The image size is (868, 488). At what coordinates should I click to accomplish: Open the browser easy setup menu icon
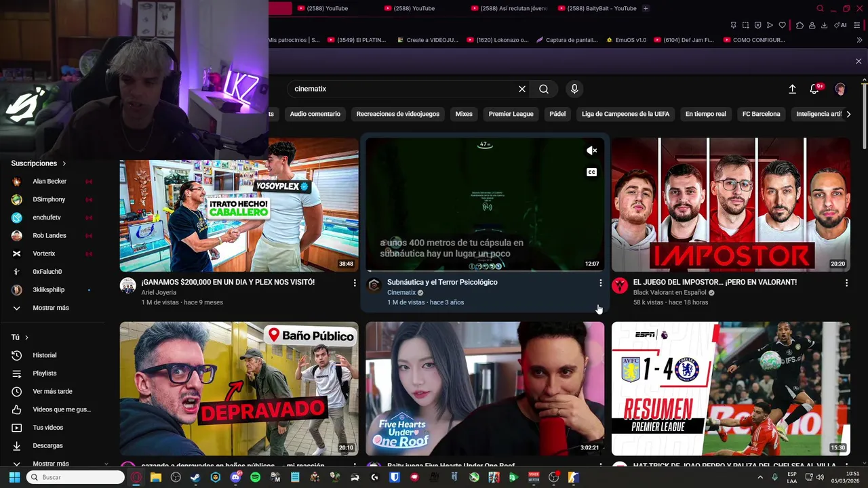859,25
